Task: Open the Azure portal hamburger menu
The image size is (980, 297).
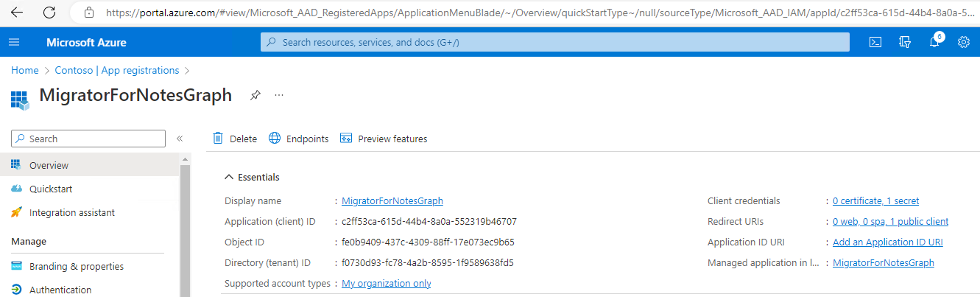Action: 14,42
